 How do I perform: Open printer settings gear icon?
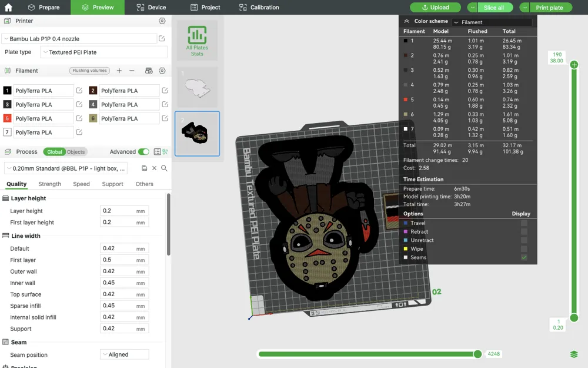click(162, 21)
